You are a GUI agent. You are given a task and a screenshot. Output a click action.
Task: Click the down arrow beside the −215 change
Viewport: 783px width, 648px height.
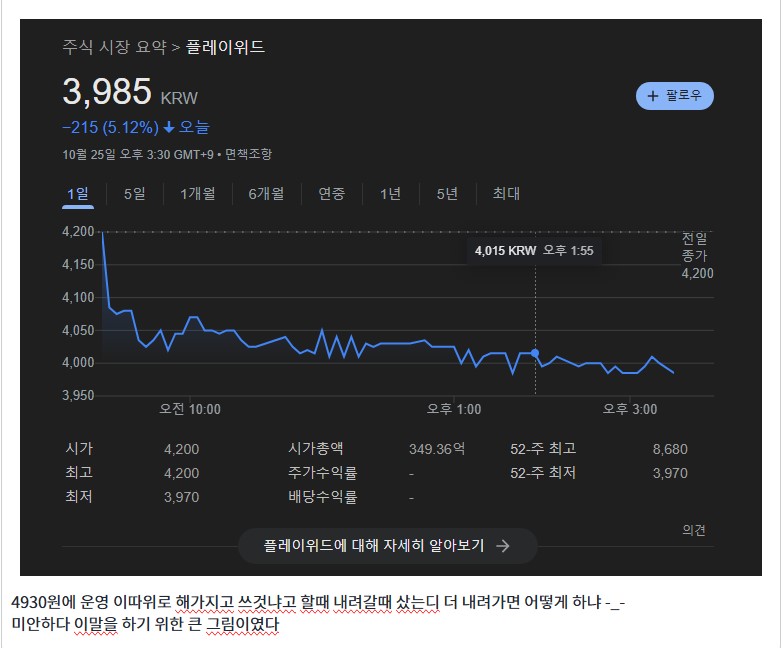click(169, 127)
